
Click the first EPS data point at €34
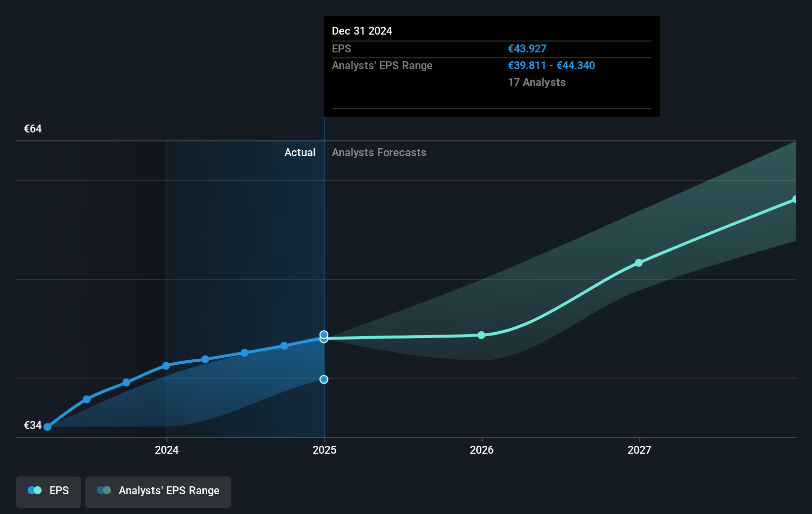(x=47, y=427)
